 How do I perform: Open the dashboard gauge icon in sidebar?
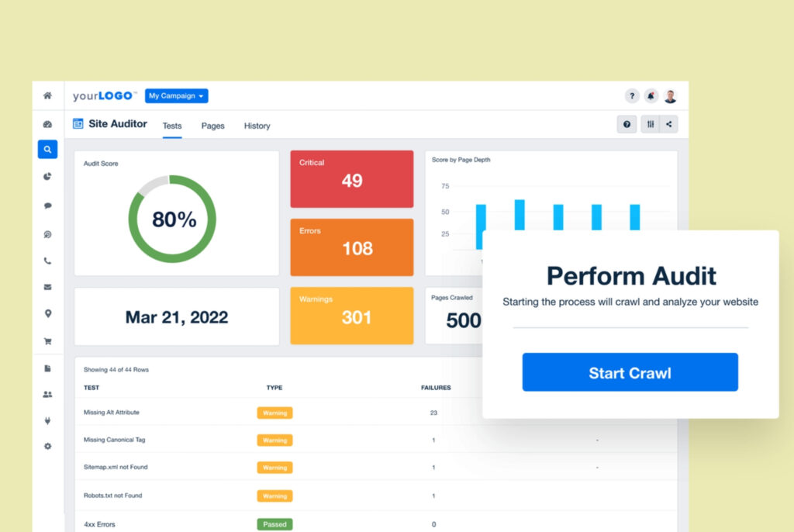coord(47,124)
